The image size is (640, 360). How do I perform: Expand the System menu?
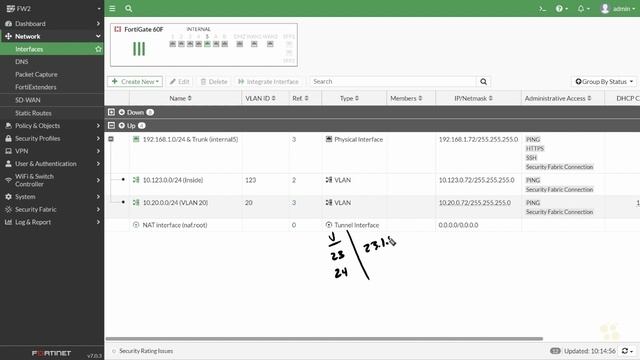pos(52,197)
